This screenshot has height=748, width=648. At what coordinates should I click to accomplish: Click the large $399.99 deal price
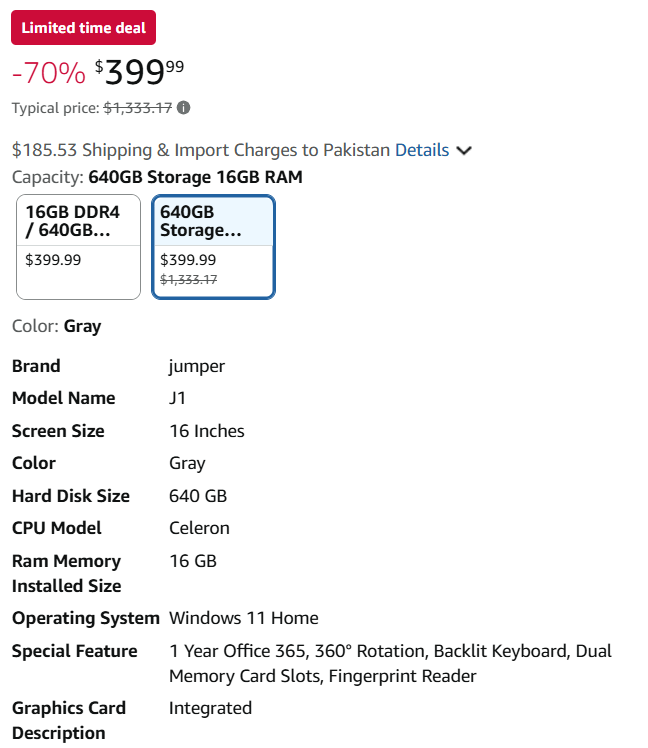click(x=140, y=72)
